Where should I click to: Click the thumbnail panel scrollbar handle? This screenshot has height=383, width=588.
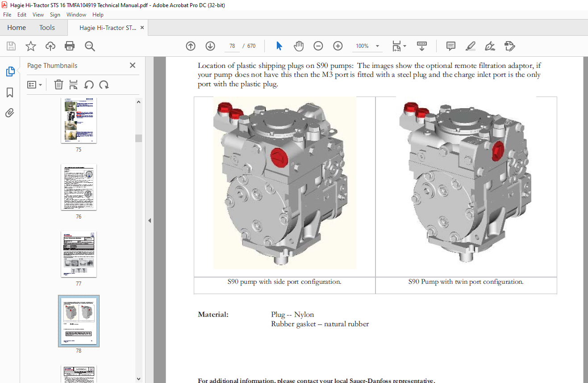[138, 138]
